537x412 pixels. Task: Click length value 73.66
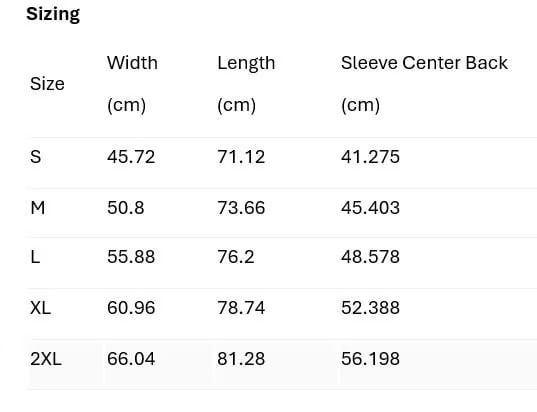coord(241,208)
